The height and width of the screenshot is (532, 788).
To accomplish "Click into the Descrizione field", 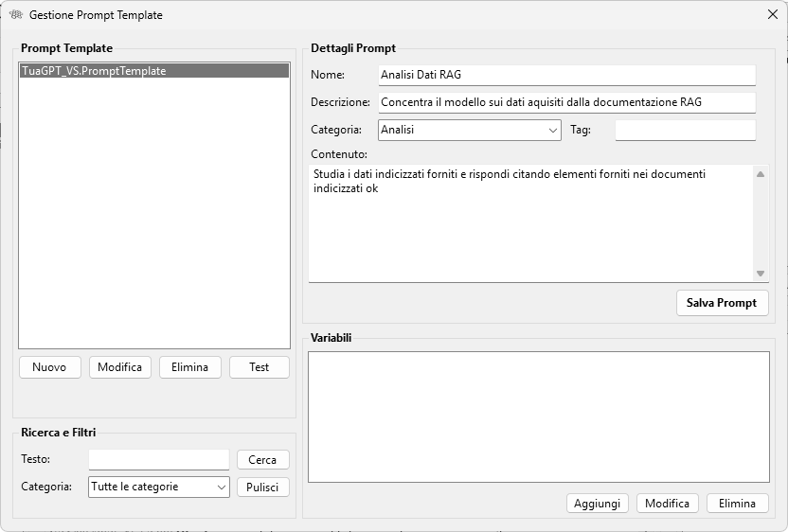I will tap(567, 102).
